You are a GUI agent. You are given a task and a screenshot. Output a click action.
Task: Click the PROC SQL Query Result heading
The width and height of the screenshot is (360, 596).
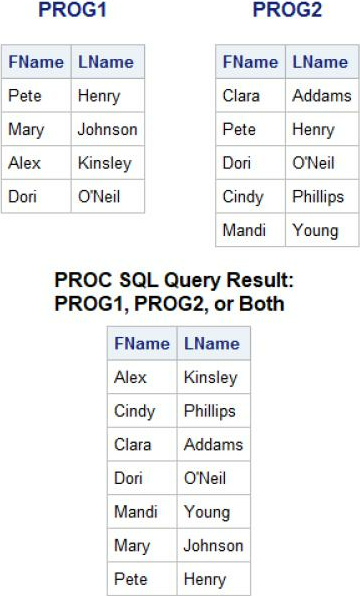[174, 292]
